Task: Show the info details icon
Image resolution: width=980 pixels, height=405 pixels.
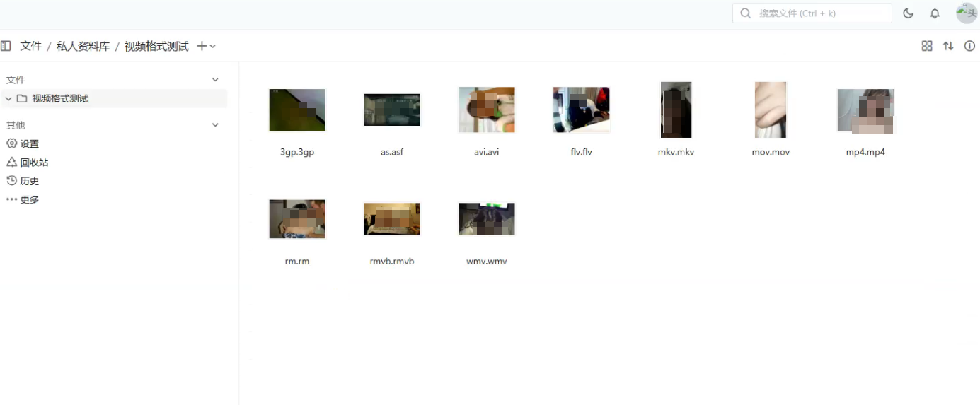Action: click(969, 46)
